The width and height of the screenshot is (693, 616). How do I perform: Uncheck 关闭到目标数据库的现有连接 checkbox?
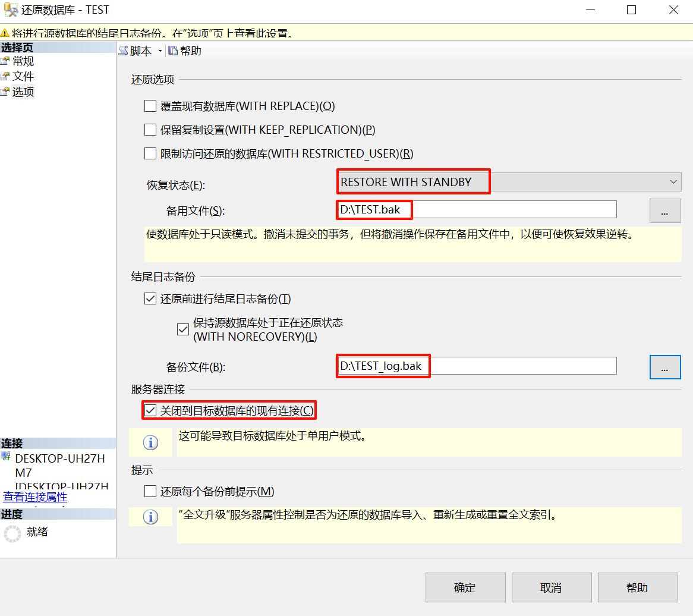150,410
